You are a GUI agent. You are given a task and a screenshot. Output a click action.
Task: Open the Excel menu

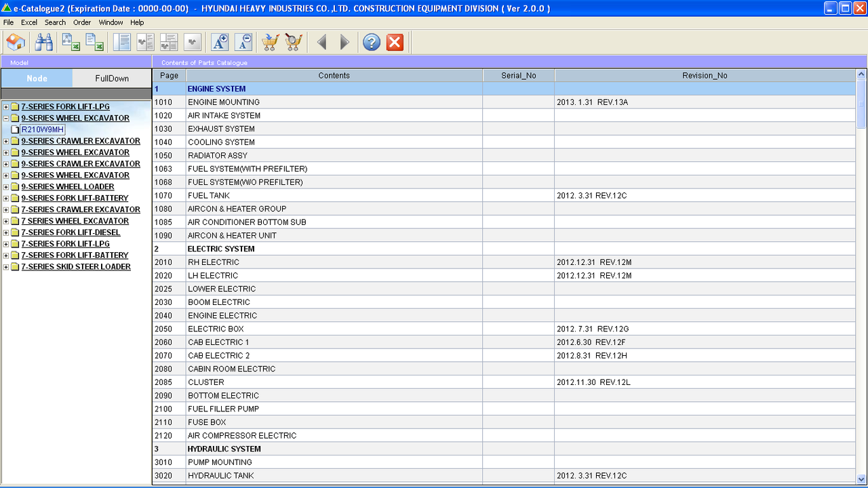[x=29, y=22]
